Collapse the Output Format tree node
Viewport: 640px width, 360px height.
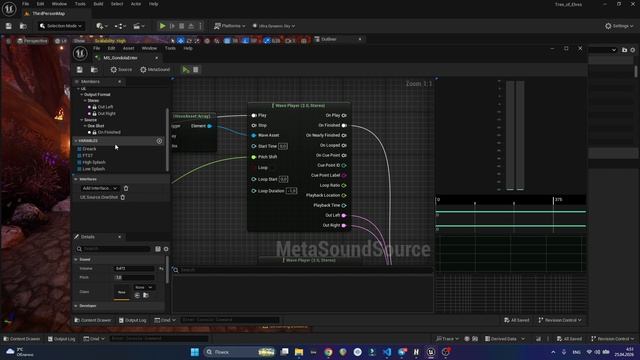(82, 95)
